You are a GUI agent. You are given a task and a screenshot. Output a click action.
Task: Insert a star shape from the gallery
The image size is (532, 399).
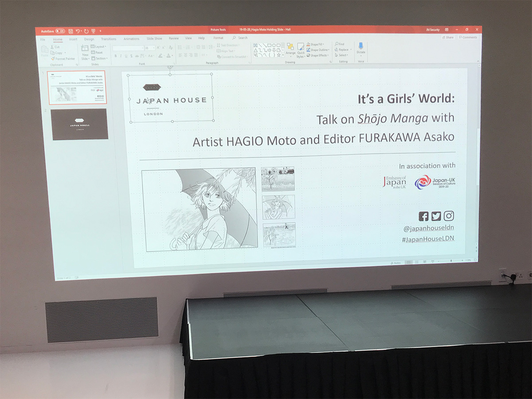tap(278, 55)
